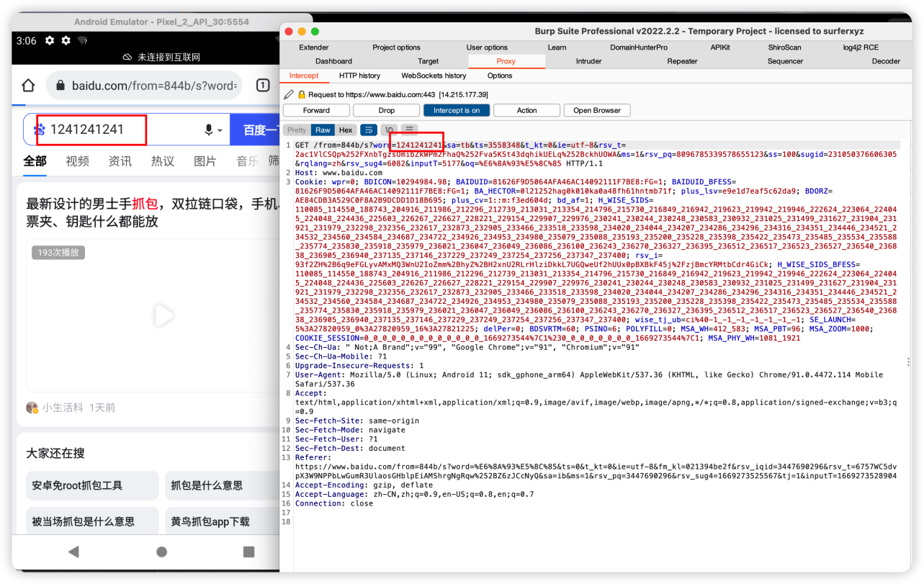Switch to the Raw view
The height and width of the screenshot is (584, 924).
323,130
